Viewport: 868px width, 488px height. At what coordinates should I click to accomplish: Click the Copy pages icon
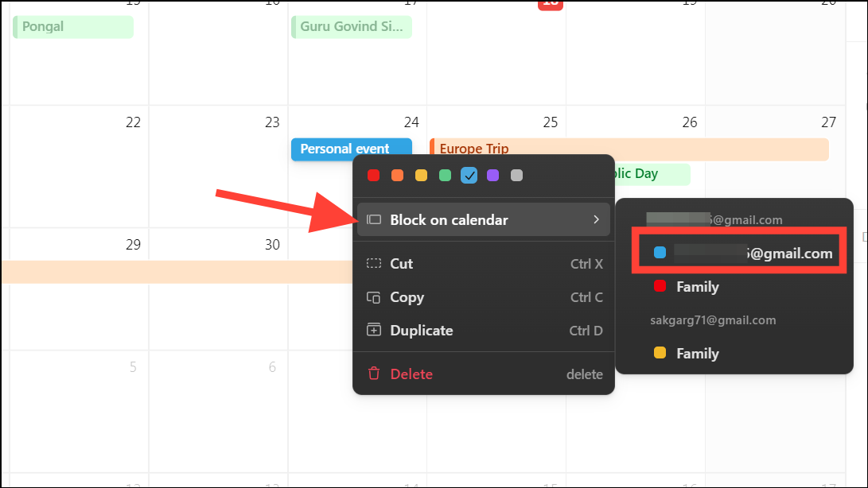(374, 297)
